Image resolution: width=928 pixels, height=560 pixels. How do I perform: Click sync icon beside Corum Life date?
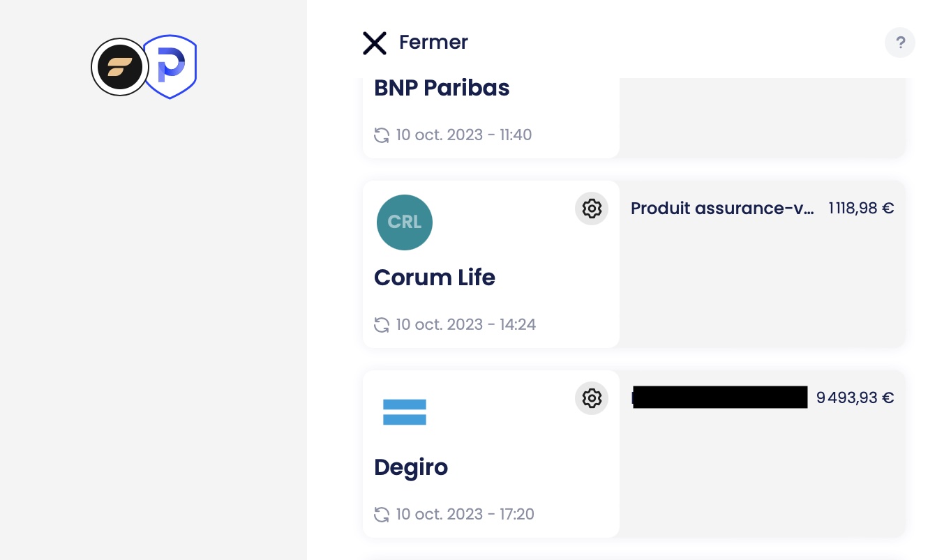[x=382, y=325]
